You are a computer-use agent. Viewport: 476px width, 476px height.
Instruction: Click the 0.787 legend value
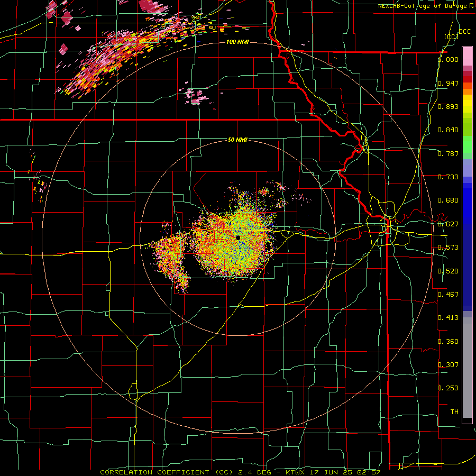448,153
